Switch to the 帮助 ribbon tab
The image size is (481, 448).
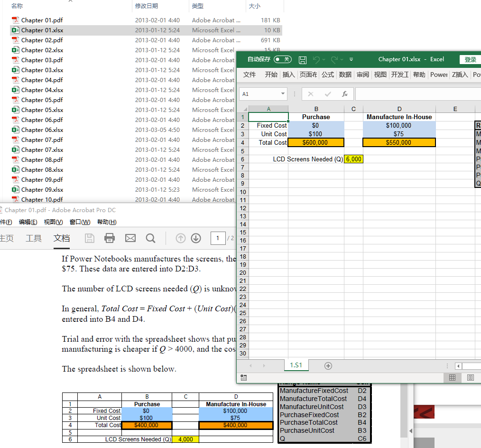tap(419, 75)
